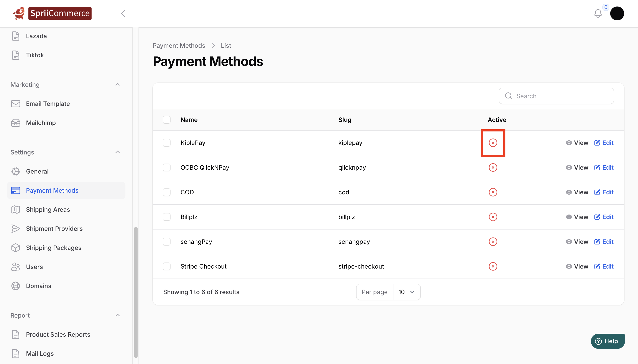Click KiplePay red inactive status icon
638x364 pixels.
[x=493, y=143]
